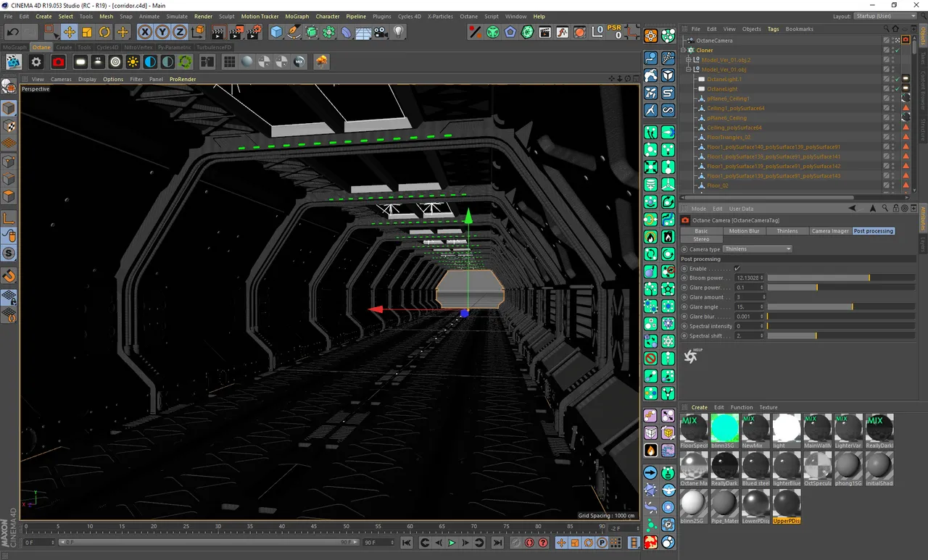This screenshot has width=928, height=560.
Task: Open Edit Render Settings icon
Action: (254, 32)
